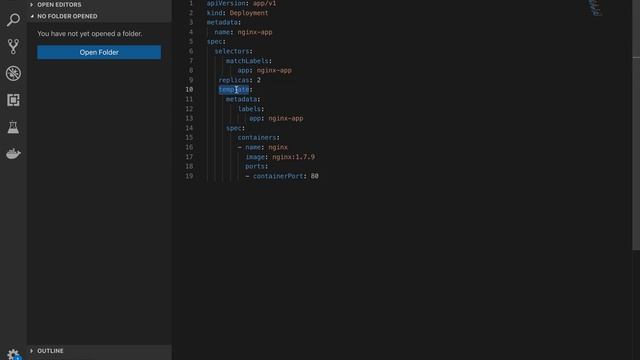Click 'nginx' container name on line 16
The height and width of the screenshot is (360, 640).
click(278, 147)
